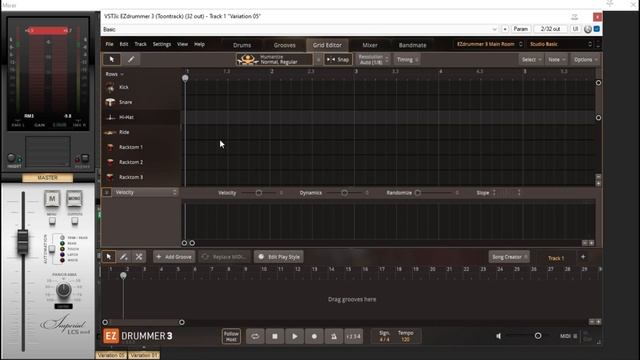Stop playback in EZdrummer transport
This screenshot has width=640, height=360.
coord(275,336)
